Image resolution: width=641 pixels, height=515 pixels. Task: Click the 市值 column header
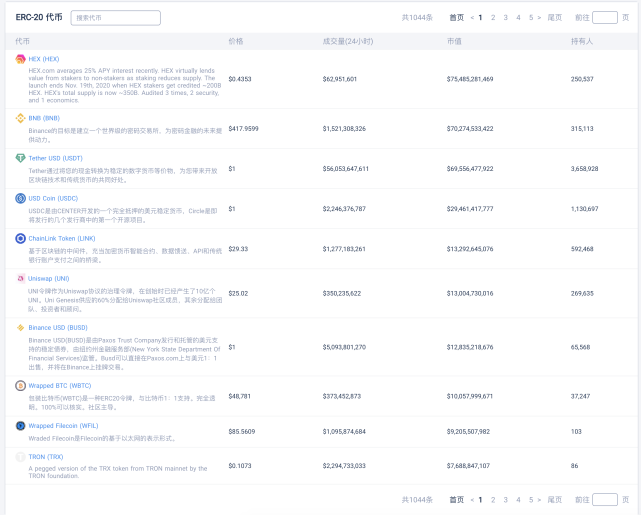(x=454, y=41)
